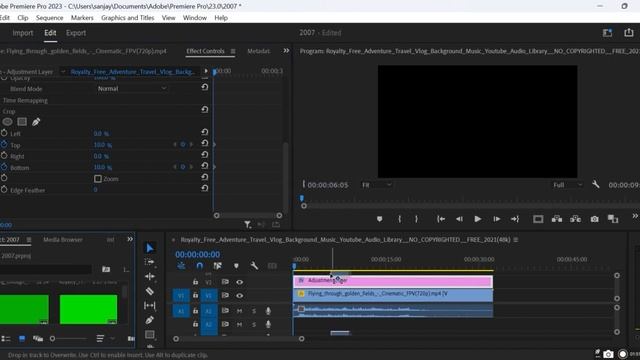
Task: Open Effect Controls panel menu
Action: coord(233,51)
